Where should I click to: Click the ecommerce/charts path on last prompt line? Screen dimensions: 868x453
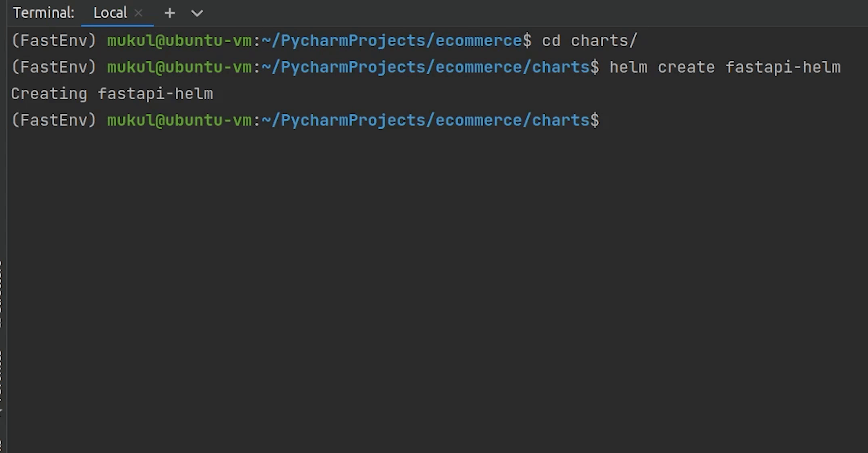click(x=512, y=120)
